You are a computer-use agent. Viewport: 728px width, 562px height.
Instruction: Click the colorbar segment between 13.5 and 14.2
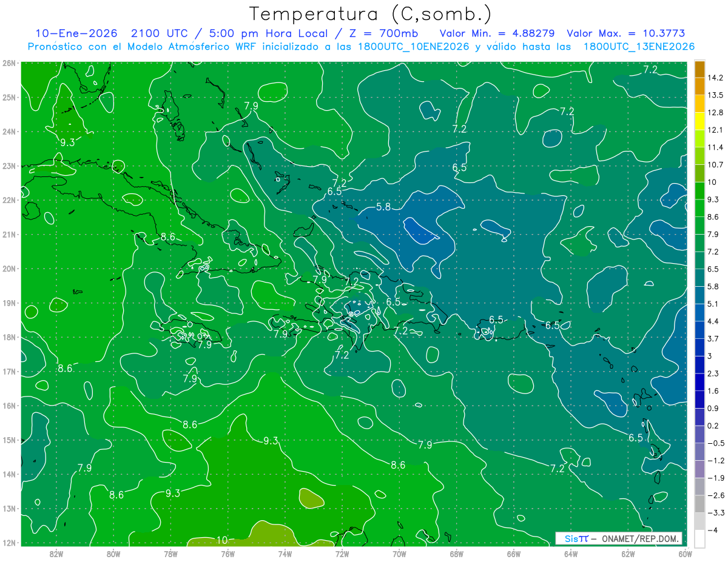click(699, 87)
